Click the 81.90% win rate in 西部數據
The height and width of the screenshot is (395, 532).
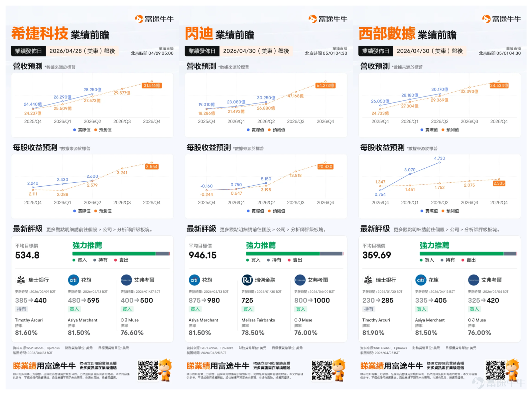click(373, 333)
